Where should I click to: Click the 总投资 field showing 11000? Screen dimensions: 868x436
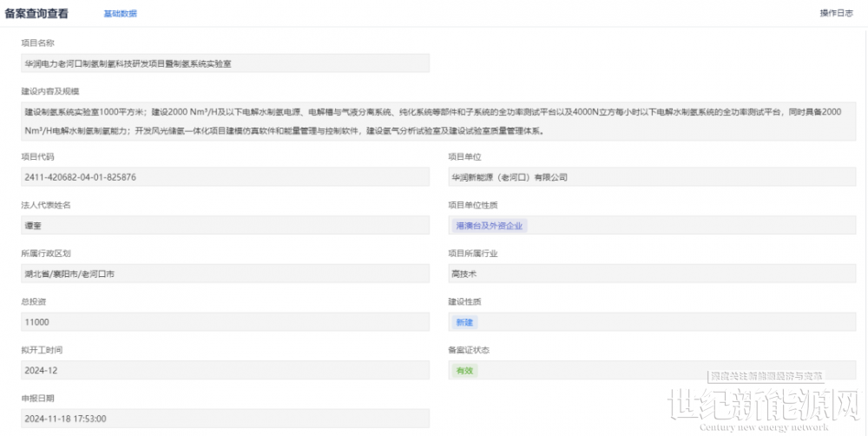point(225,322)
